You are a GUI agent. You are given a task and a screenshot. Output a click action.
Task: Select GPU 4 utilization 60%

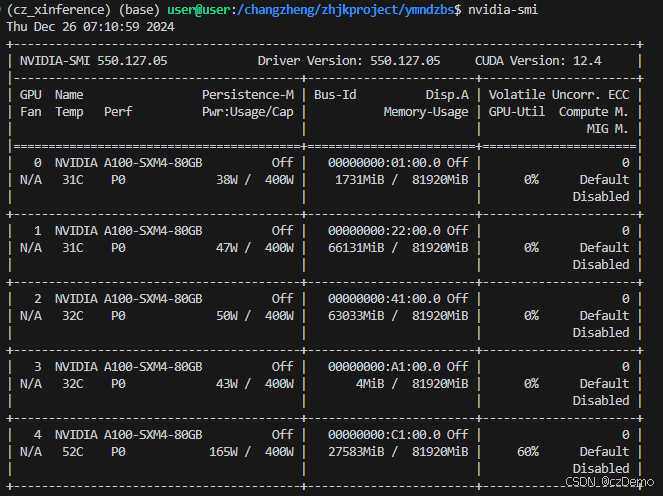tap(528, 452)
